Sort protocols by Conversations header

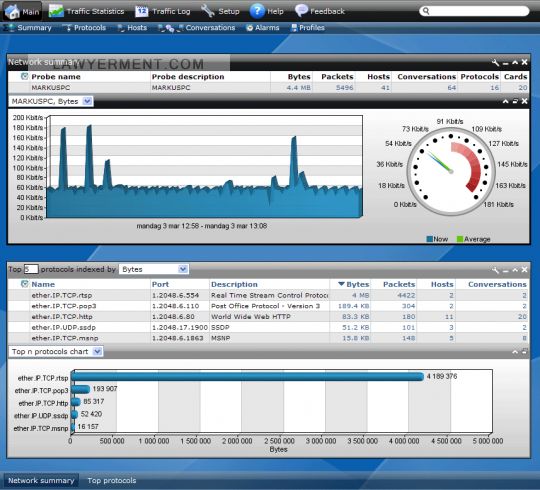coord(497,284)
